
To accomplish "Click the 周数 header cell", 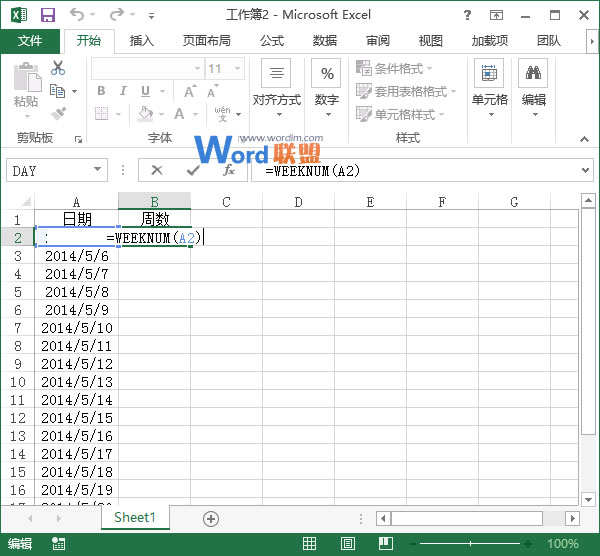I will (x=155, y=219).
